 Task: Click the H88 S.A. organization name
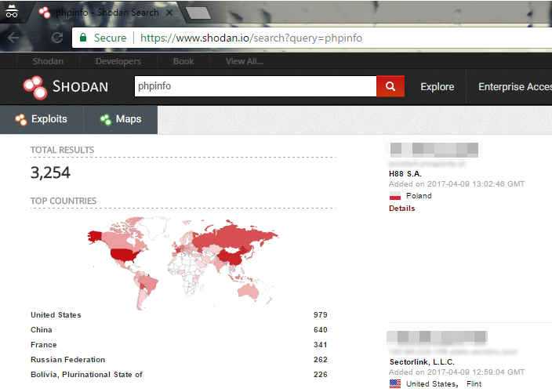point(405,174)
